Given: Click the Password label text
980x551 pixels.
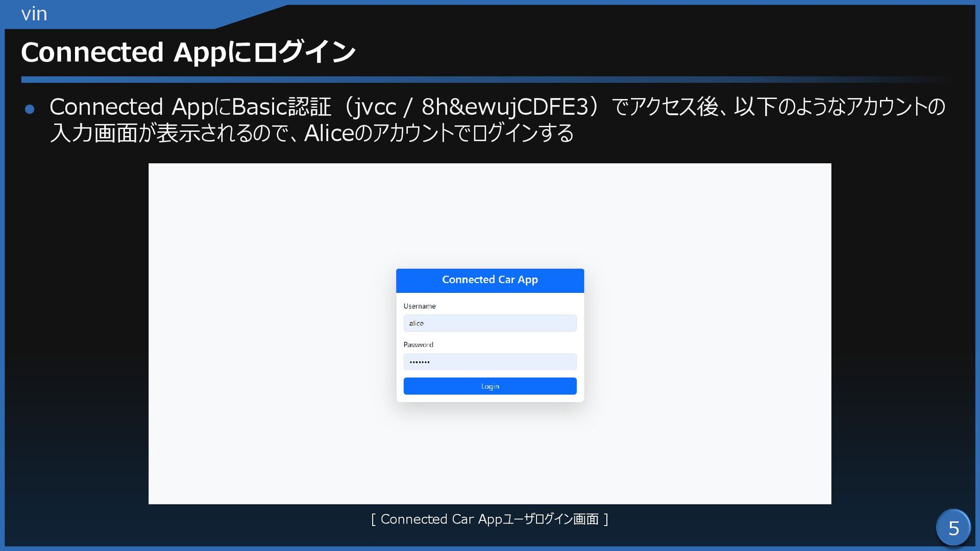Looking at the screenshot, I should point(418,345).
